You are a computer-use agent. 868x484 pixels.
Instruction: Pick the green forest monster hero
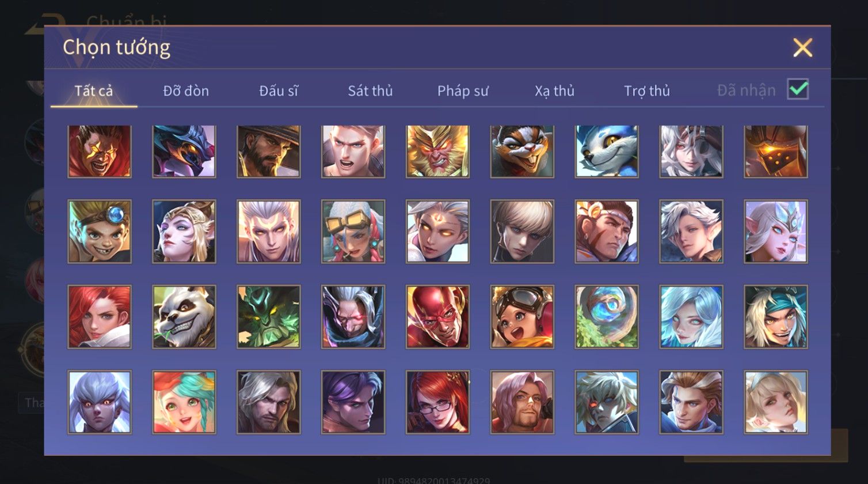coord(269,317)
